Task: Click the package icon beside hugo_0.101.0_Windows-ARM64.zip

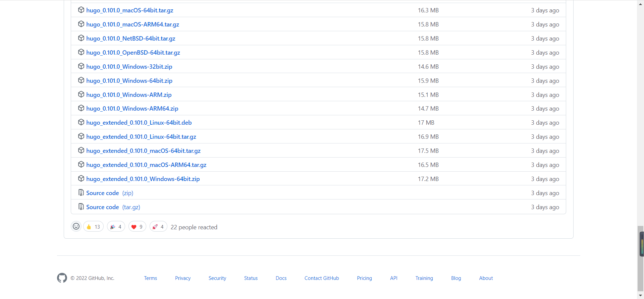Action: click(x=81, y=108)
